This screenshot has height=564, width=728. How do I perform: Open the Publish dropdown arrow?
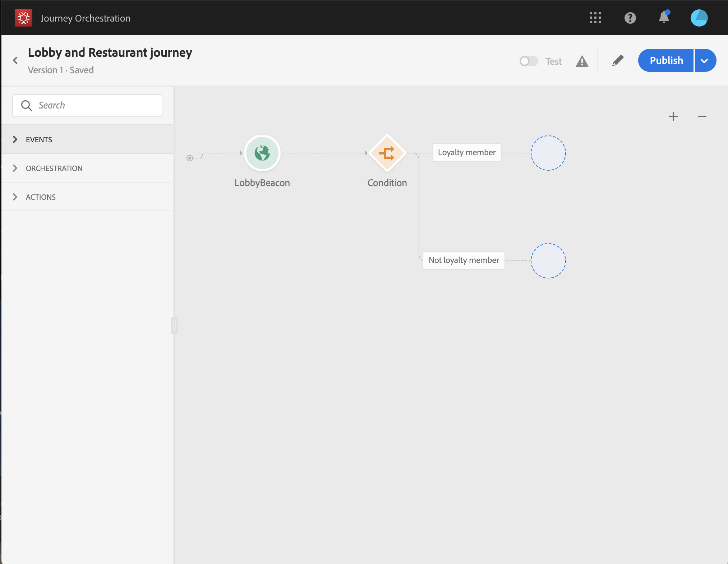coord(705,61)
